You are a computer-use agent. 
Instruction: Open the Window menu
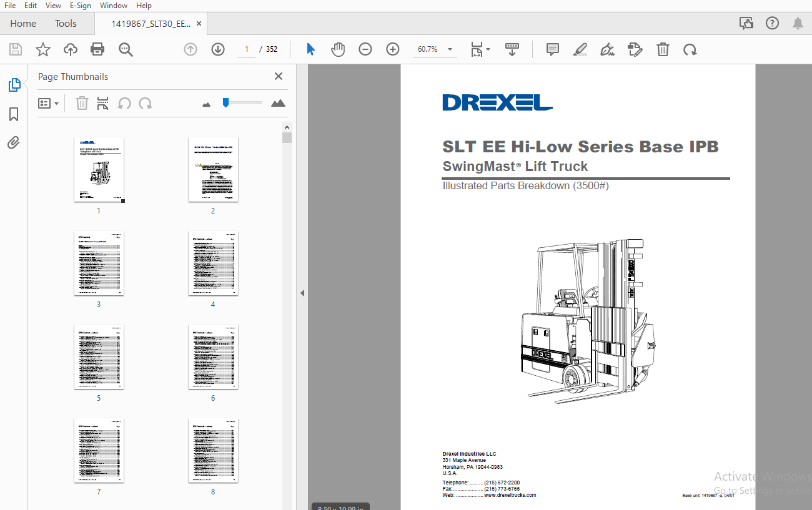114,6
